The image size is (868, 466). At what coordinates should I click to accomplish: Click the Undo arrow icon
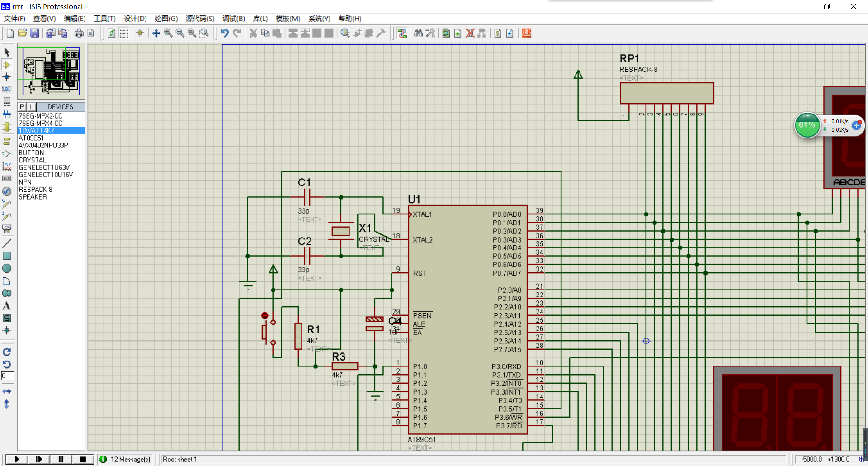click(x=225, y=33)
